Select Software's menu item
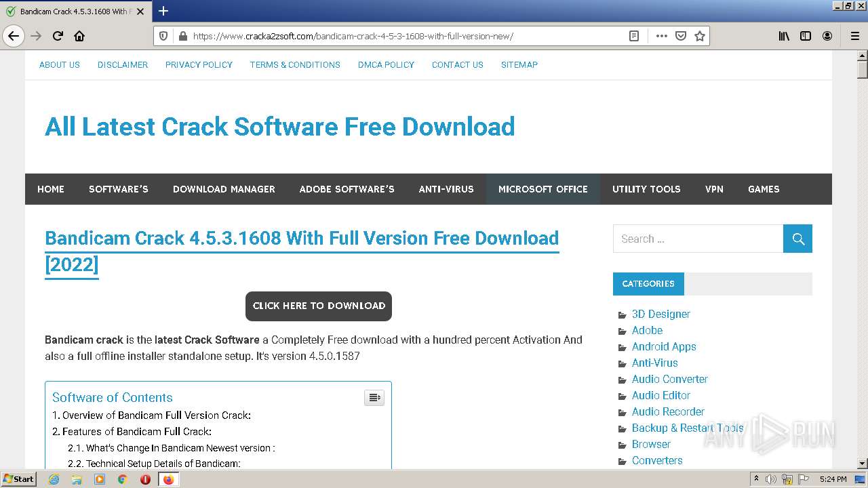Viewport: 868px width, 488px height. point(119,189)
